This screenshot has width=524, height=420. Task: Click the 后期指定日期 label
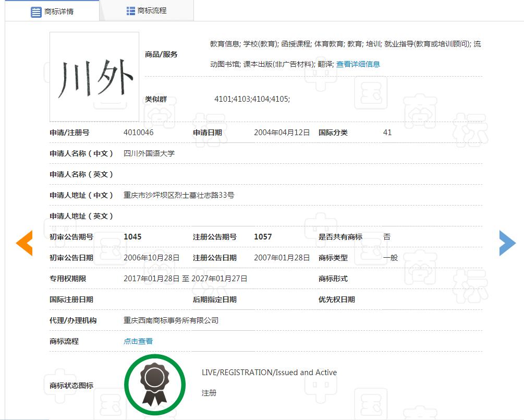coord(214,299)
